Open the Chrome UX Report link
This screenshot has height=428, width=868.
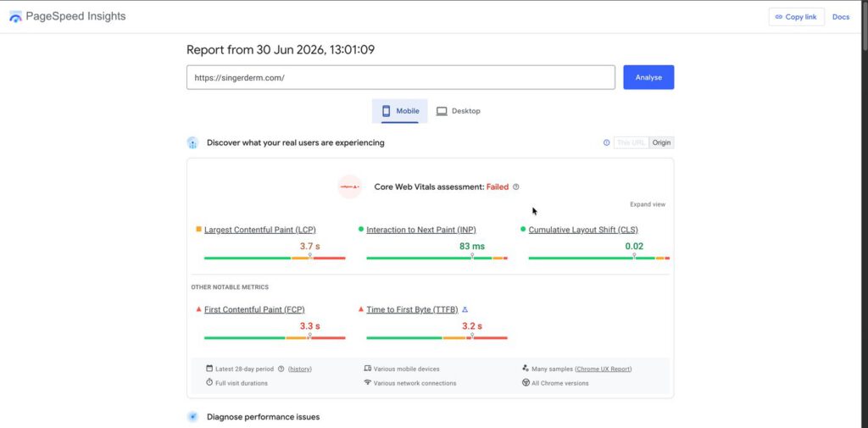tap(604, 369)
